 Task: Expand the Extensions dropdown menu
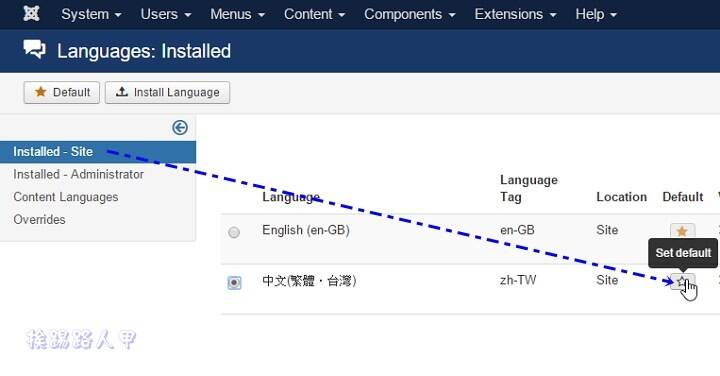point(515,14)
